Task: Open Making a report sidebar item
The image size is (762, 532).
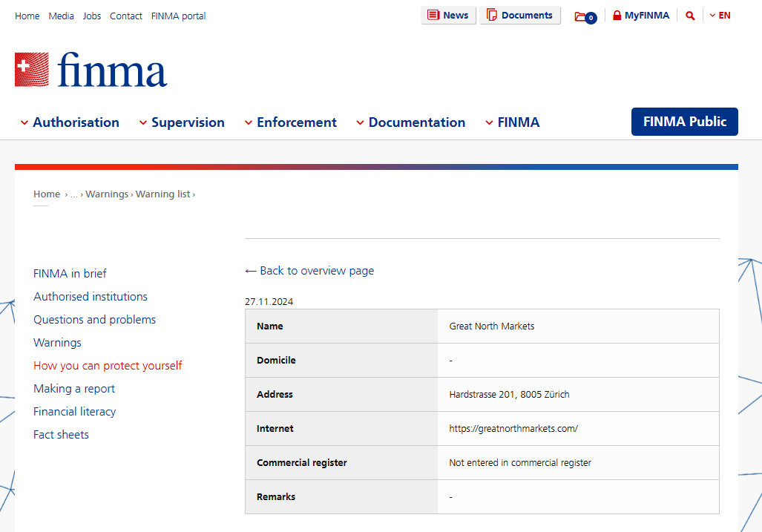Action: click(74, 389)
